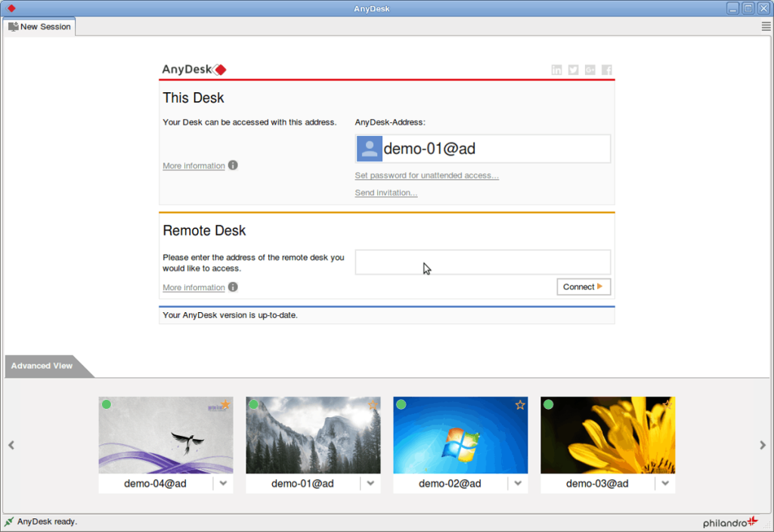774x532 pixels.
Task: Switch to the New Session tab
Action: [39, 26]
